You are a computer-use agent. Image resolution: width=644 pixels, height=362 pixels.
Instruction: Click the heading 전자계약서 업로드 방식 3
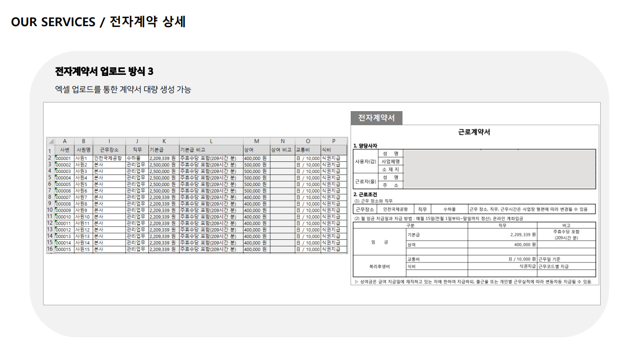pos(104,71)
